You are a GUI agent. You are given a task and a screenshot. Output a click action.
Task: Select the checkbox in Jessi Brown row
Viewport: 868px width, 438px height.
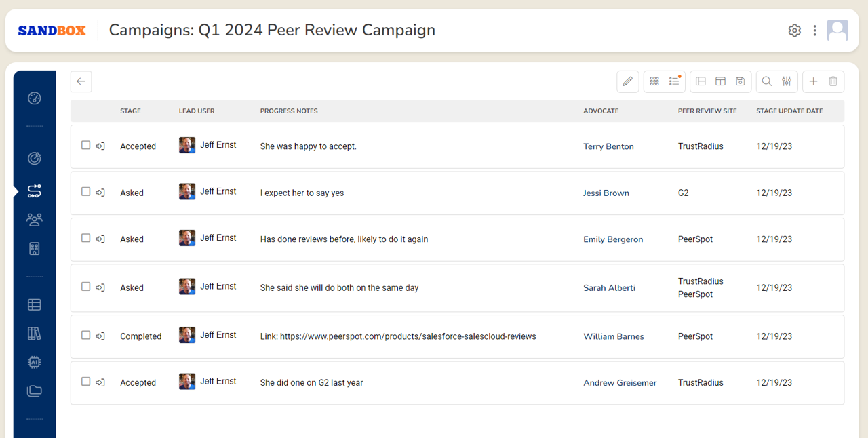click(x=85, y=192)
